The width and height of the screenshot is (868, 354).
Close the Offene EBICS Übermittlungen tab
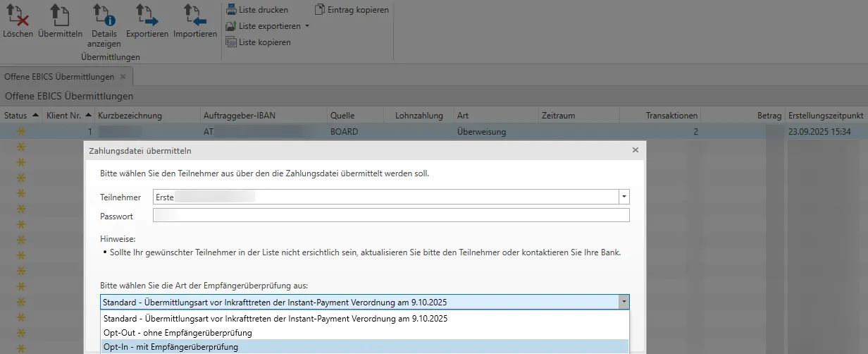(x=123, y=76)
